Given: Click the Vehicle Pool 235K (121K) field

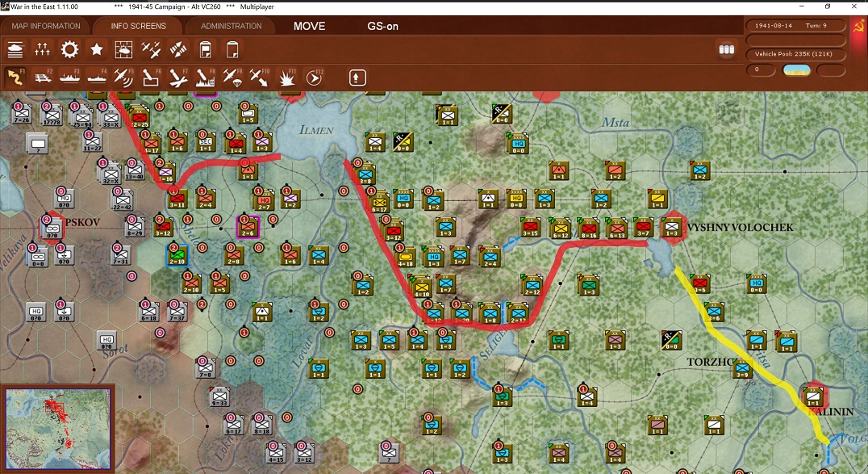Looking at the screenshot, I should [796, 54].
